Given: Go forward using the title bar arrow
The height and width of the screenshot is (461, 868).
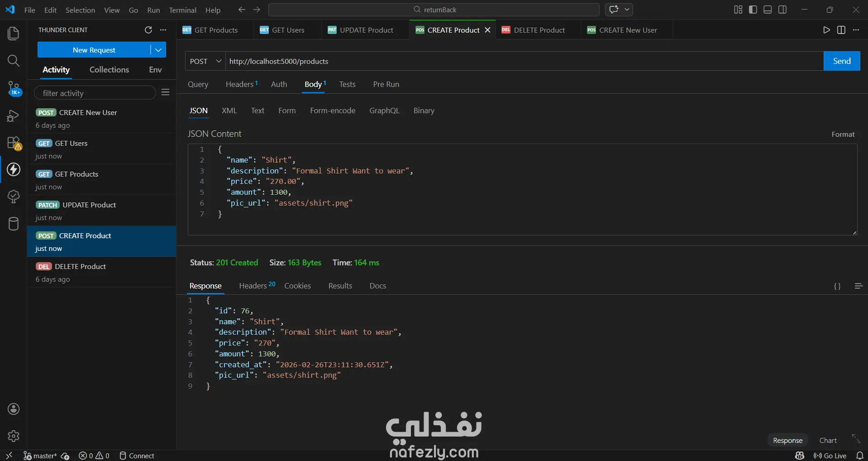Looking at the screenshot, I should [257, 10].
